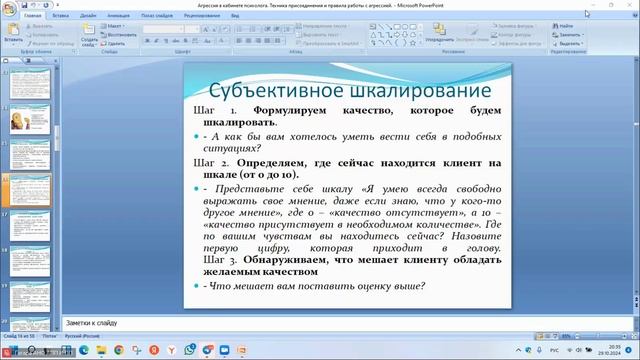This screenshot has height=360, width=640.
Task: Switch to the Показ слайдов tab
Action: pos(157,16)
